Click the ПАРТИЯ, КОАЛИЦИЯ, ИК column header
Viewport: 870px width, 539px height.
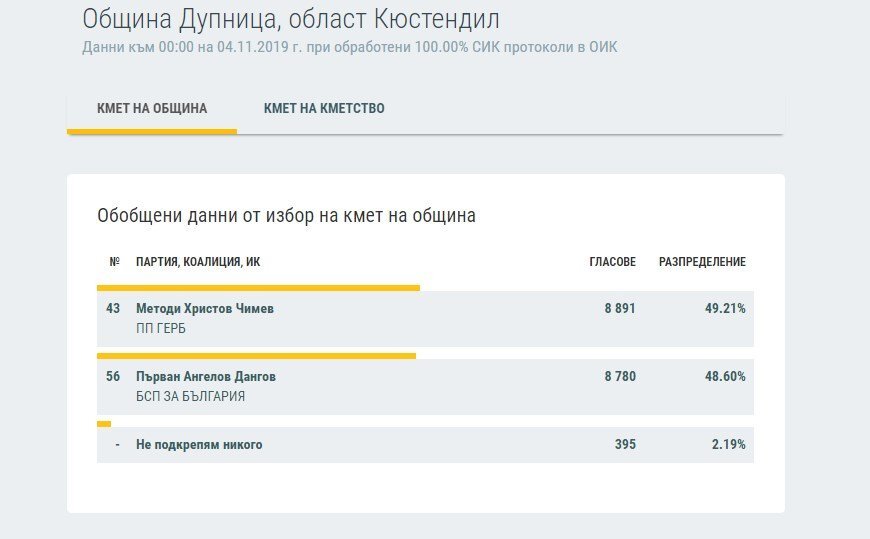198,262
